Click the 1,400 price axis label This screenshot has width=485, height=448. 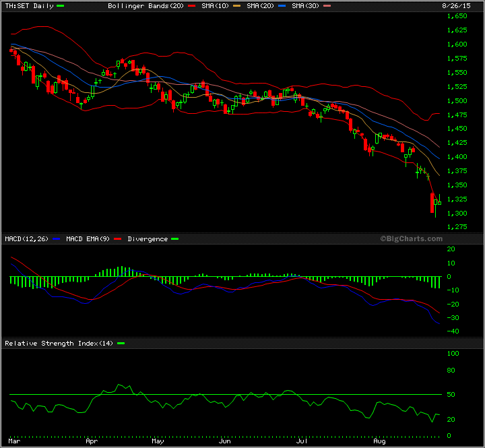(x=457, y=157)
